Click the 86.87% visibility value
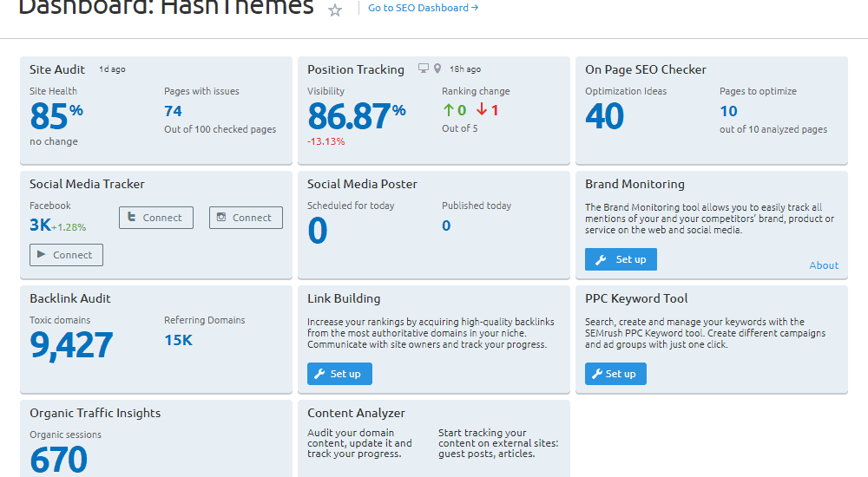The width and height of the screenshot is (868, 477). coord(356,116)
